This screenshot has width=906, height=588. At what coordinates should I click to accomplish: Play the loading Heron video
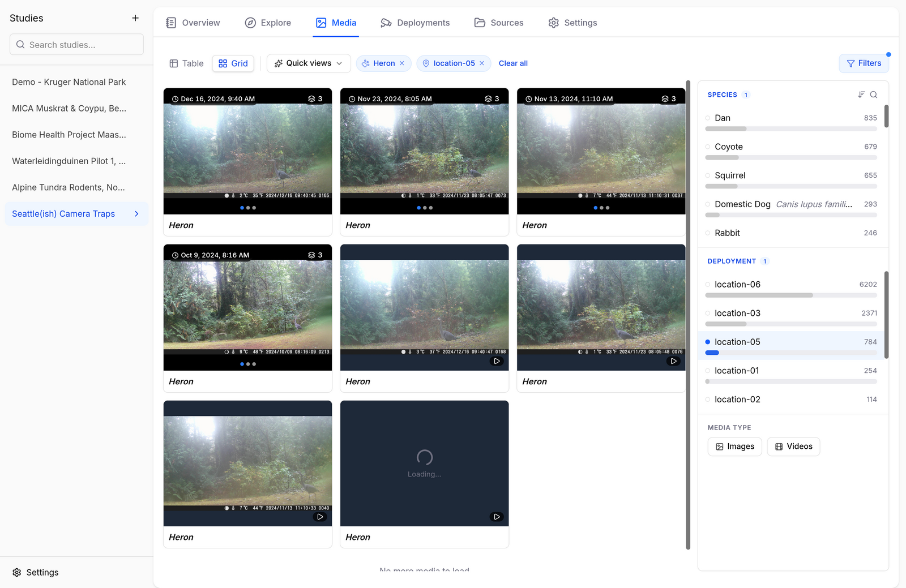497,517
